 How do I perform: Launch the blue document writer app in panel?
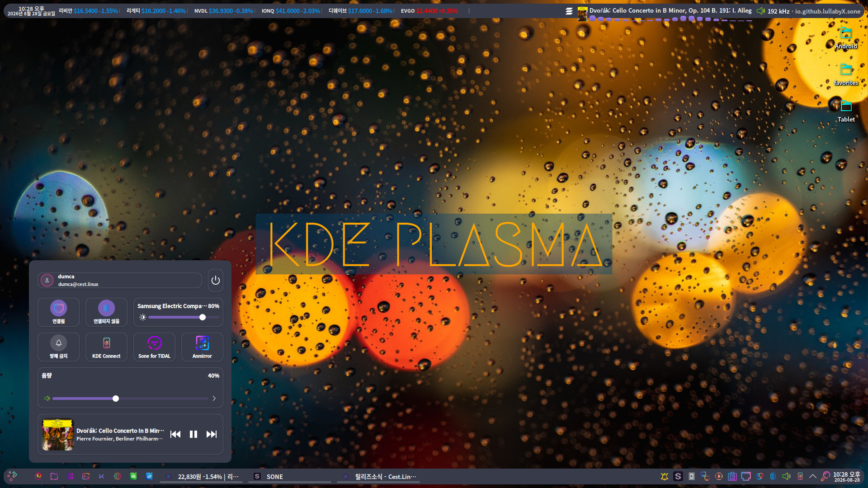pyautogui.click(x=149, y=476)
